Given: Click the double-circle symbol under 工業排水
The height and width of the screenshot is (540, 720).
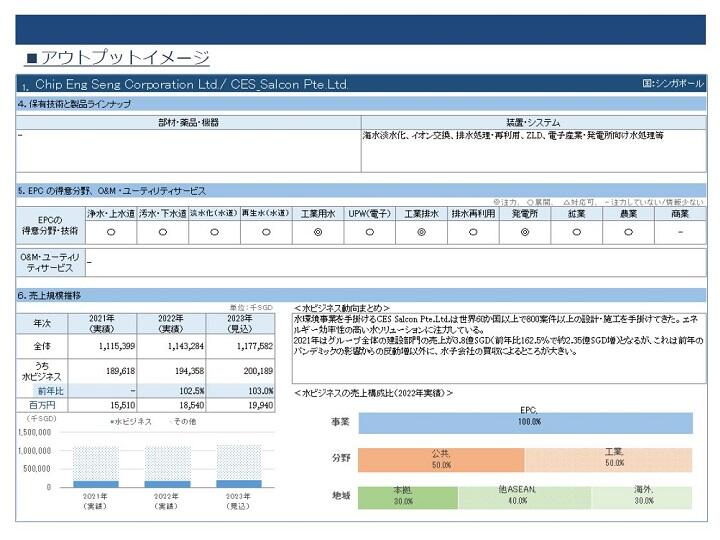Looking at the screenshot, I should [421, 232].
